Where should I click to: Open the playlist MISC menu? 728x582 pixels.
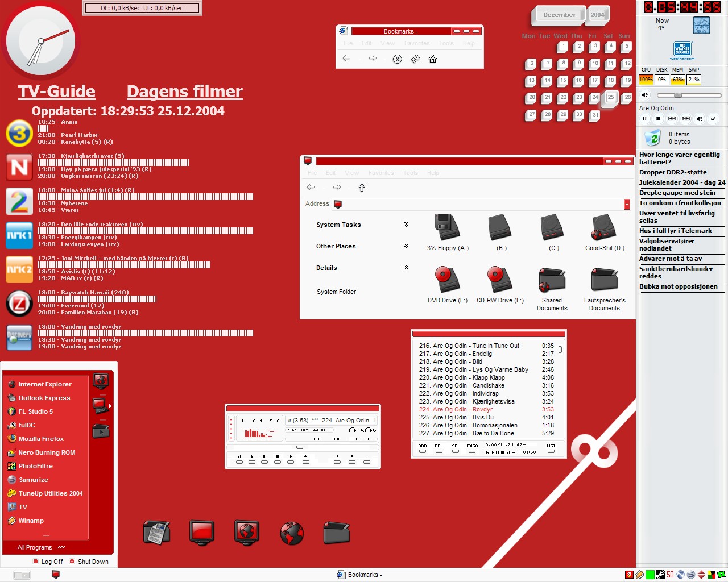[472, 448]
